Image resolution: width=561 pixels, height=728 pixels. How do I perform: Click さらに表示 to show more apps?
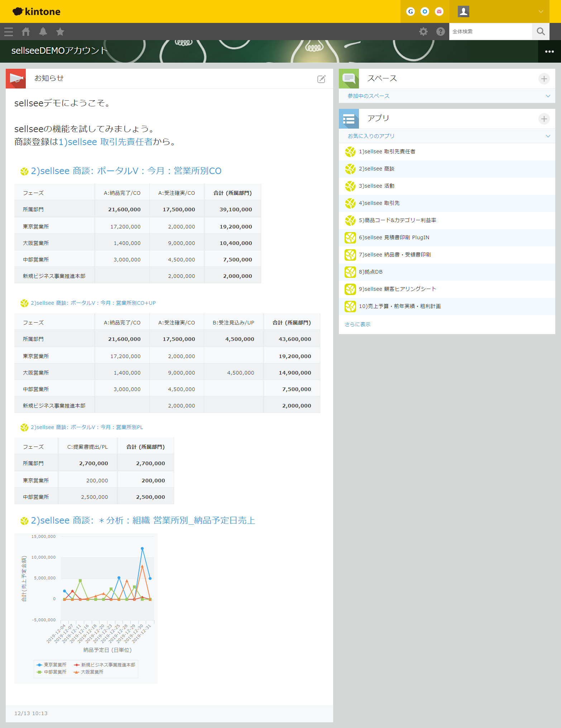click(358, 324)
